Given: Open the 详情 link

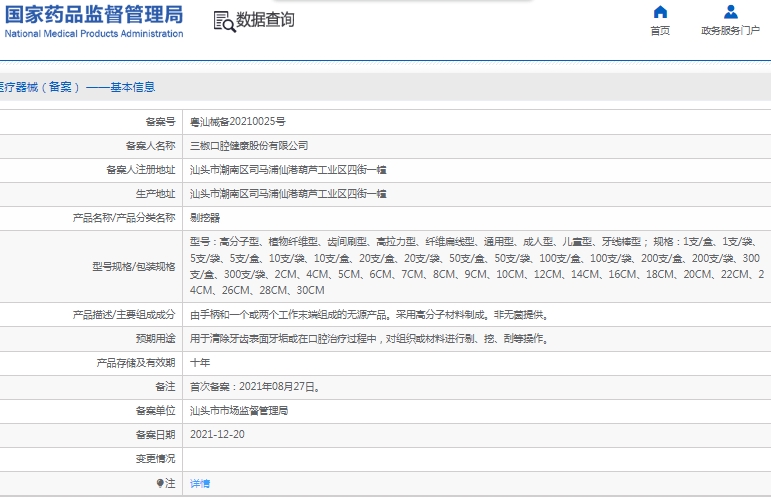Looking at the screenshot, I should pos(200,483).
